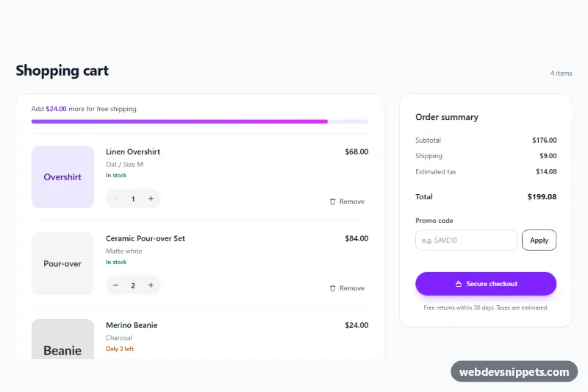Click the Estimated tax $14.08 value

click(x=546, y=171)
